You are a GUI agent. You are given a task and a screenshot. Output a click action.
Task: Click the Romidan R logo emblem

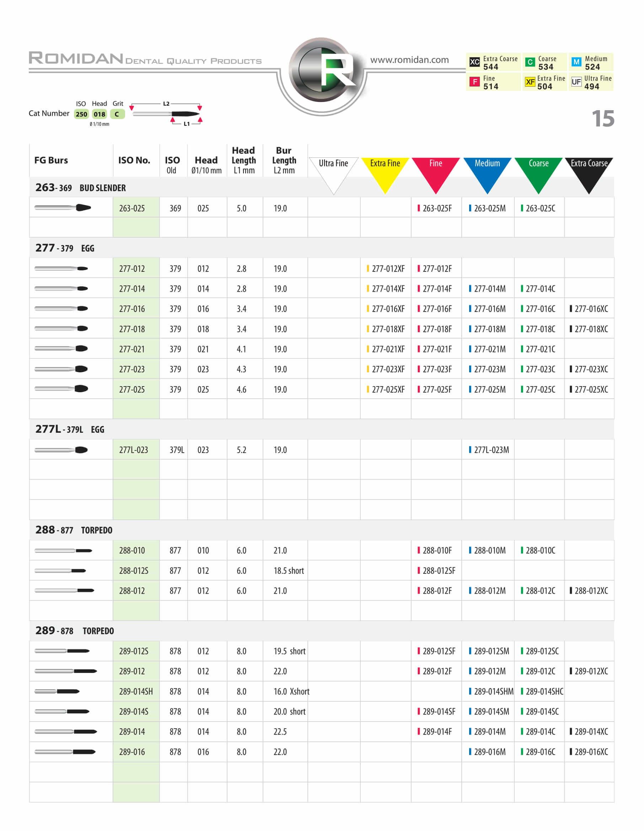point(322,70)
